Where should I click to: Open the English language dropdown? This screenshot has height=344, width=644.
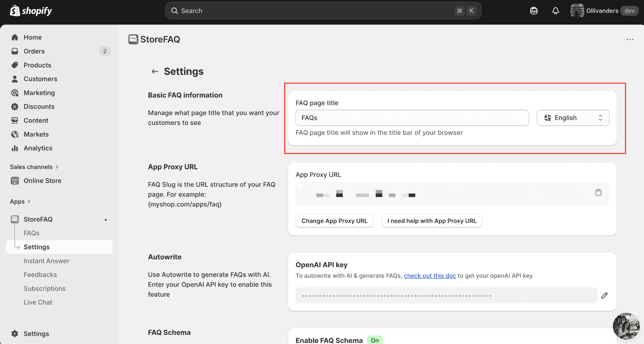(573, 118)
